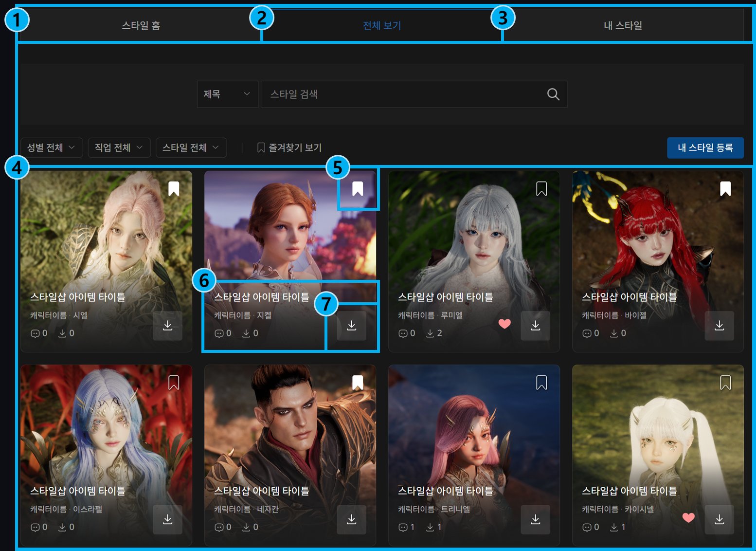Click the heart icon on 카이시넬's card

(688, 517)
